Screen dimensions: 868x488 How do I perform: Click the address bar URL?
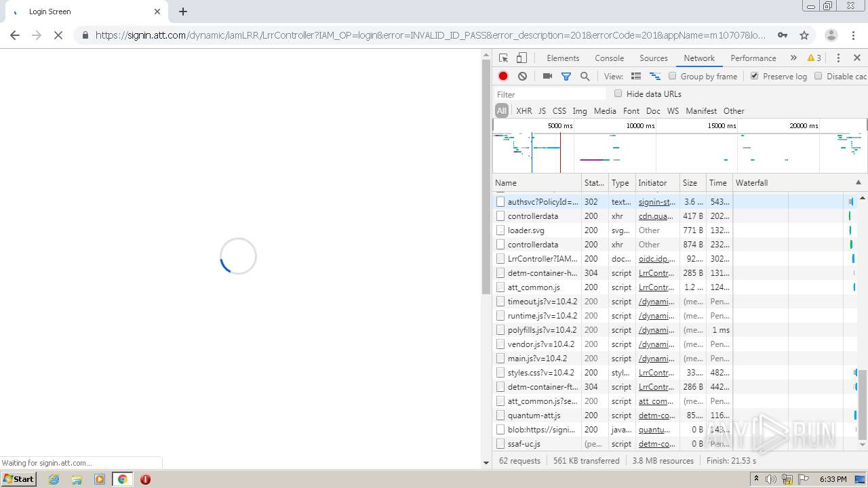431,35
